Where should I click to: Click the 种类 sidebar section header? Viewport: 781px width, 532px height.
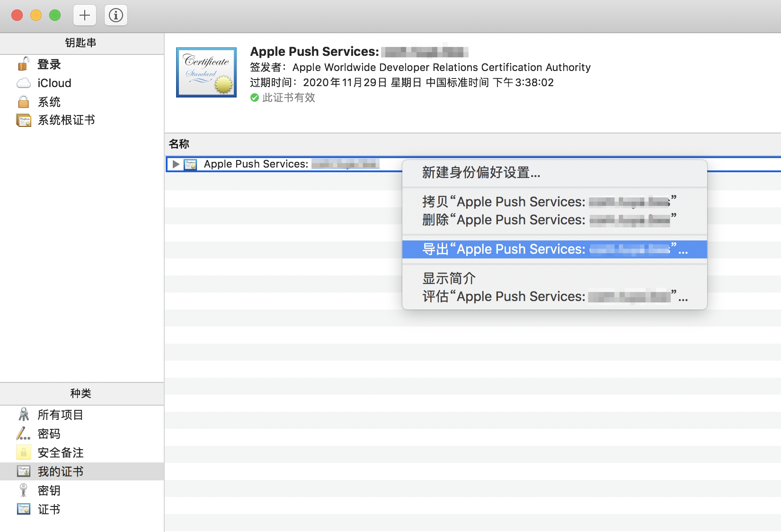[x=81, y=393]
